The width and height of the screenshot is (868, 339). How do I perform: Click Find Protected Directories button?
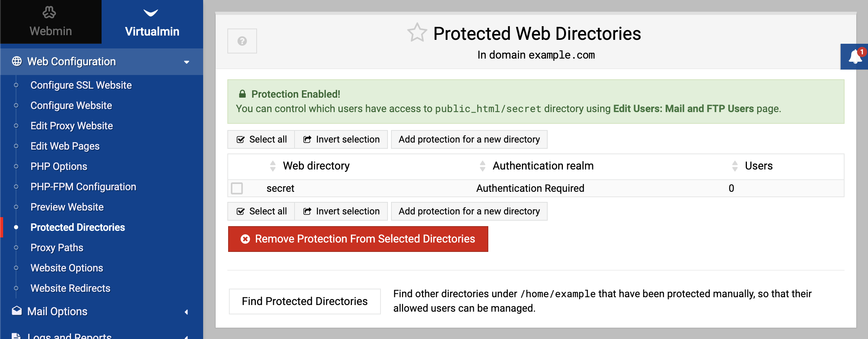coord(305,301)
